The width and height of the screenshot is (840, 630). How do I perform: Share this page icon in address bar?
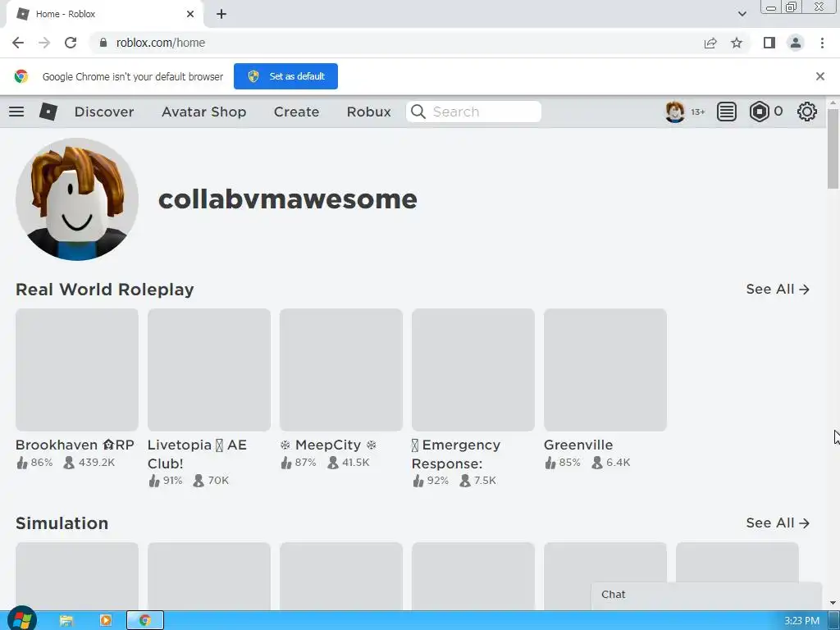(x=710, y=43)
